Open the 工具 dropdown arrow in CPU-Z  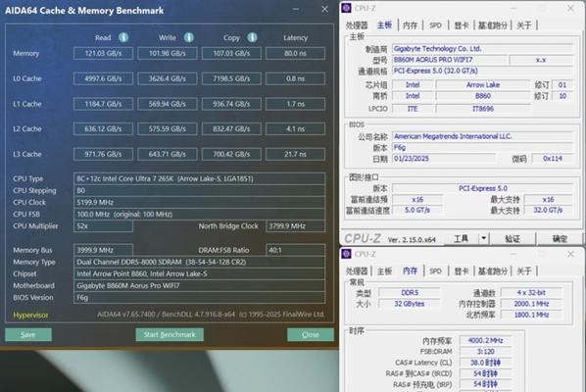pos(484,238)
